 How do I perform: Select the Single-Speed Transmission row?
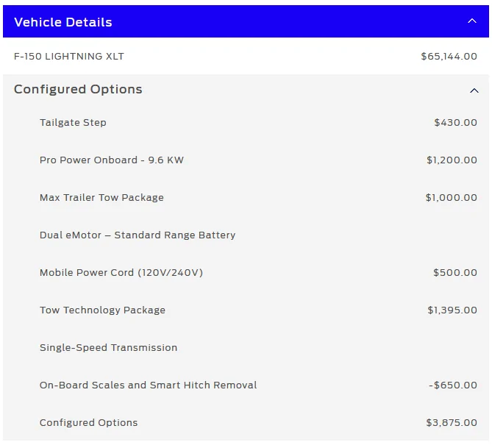pyautogui.click(x=108, y=348)
